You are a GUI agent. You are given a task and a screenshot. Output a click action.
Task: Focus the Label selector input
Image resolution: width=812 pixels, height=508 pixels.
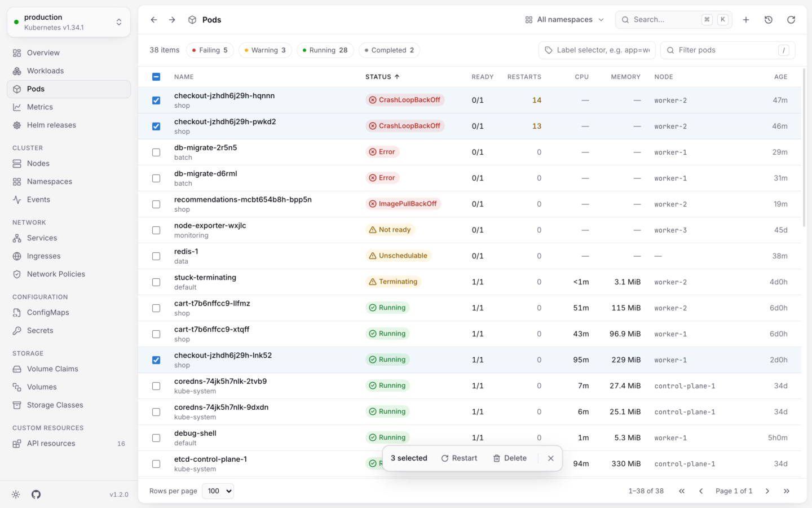(597, 50)
